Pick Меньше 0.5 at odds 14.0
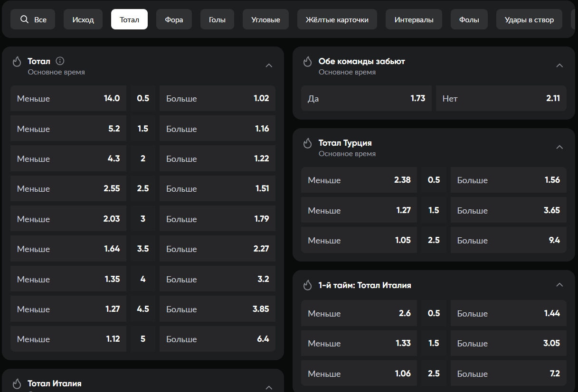578x392 pixels. click(x=68, y=98)
